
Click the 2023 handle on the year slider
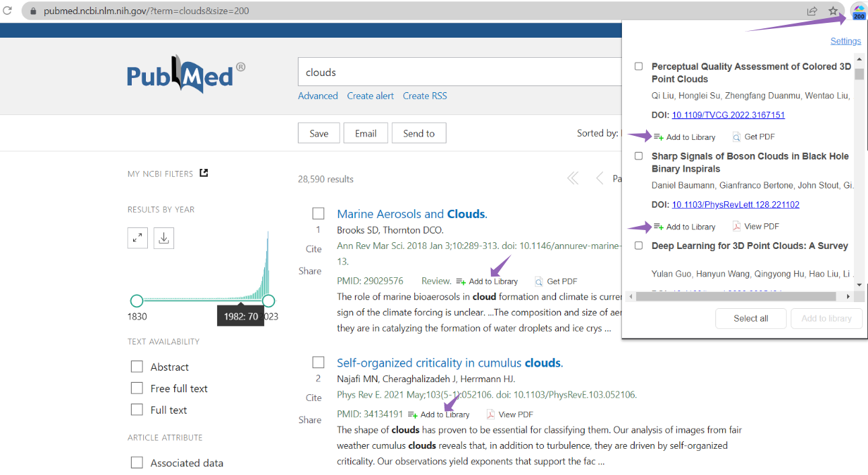(269, 301)
